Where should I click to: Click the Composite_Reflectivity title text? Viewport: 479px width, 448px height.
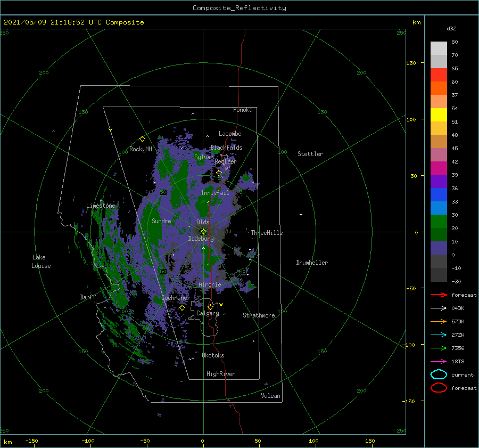240,8
